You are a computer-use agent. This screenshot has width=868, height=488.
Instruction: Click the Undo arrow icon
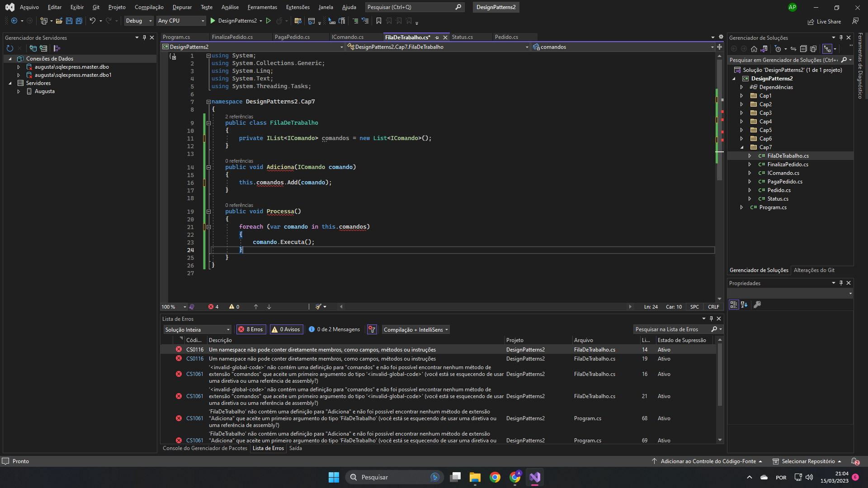92,21
